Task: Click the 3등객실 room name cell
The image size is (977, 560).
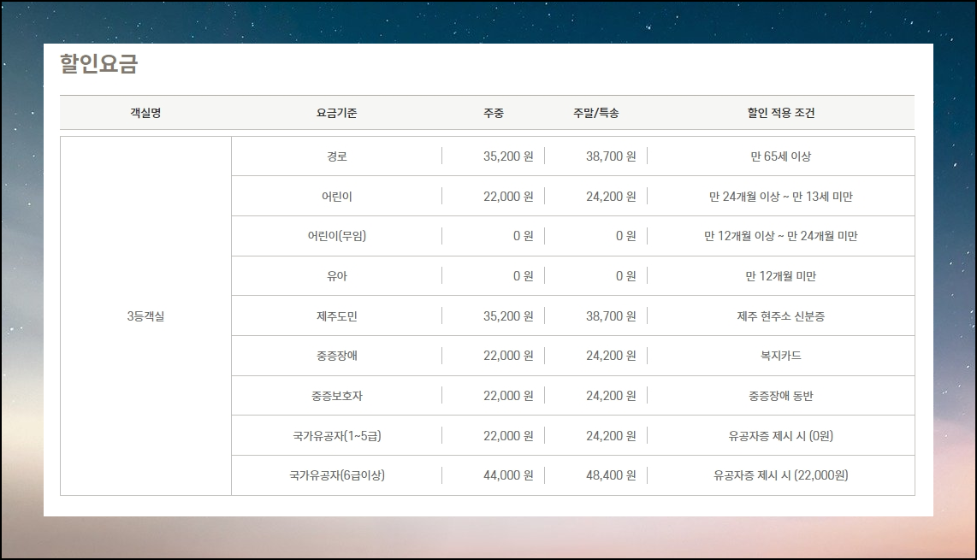Action: [x=145, y=315]
